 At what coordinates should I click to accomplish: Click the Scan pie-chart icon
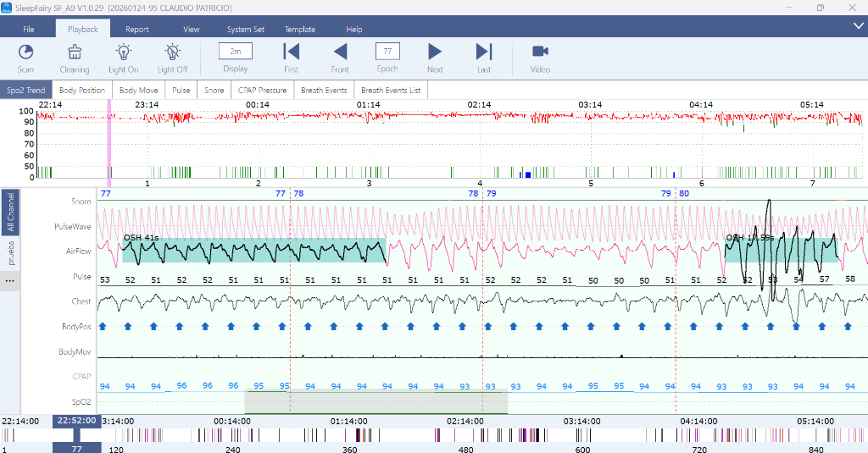pyautogui.click(x=25, y=52)
